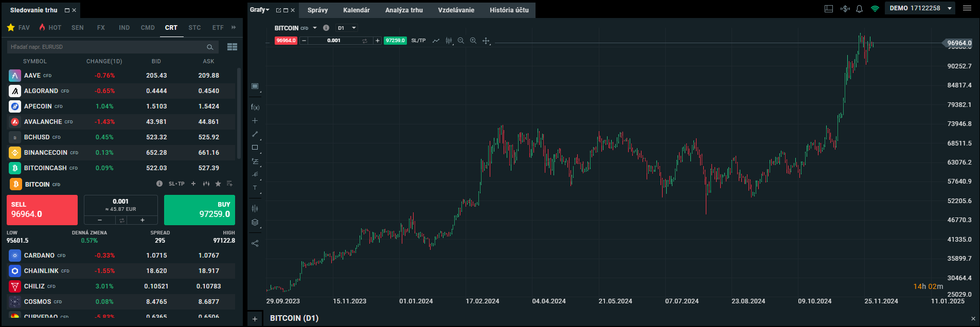Open notifications bell in top bar

(x=859, y=9)
